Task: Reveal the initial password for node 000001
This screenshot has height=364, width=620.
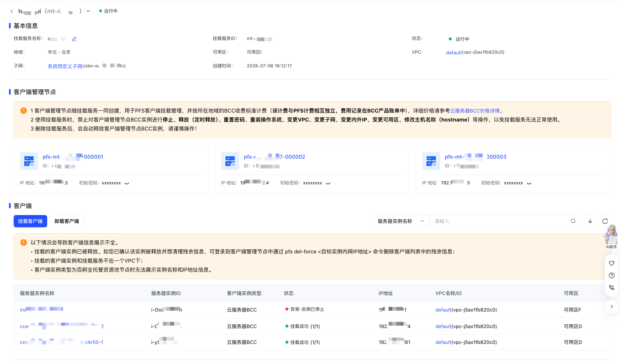Action: [x=127, y=183]
